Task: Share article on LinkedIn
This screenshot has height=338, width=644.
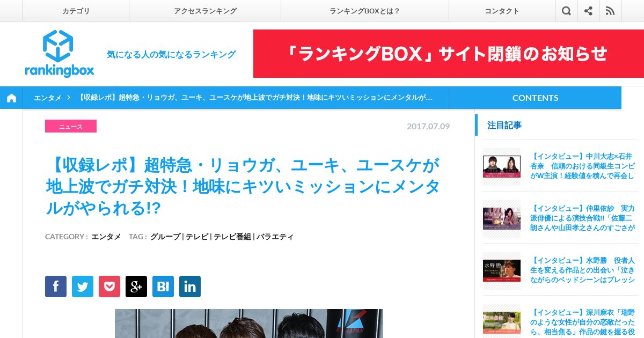Action: coord(190,286)
